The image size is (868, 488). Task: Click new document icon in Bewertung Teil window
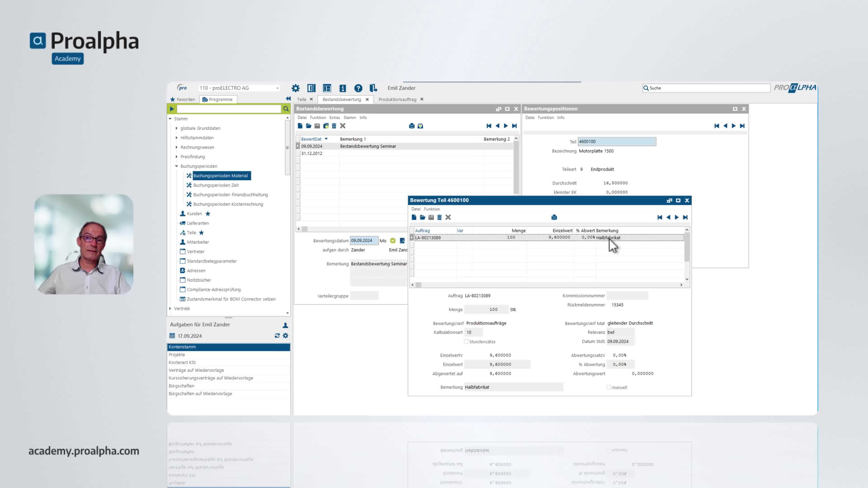[x=414, y=218]
